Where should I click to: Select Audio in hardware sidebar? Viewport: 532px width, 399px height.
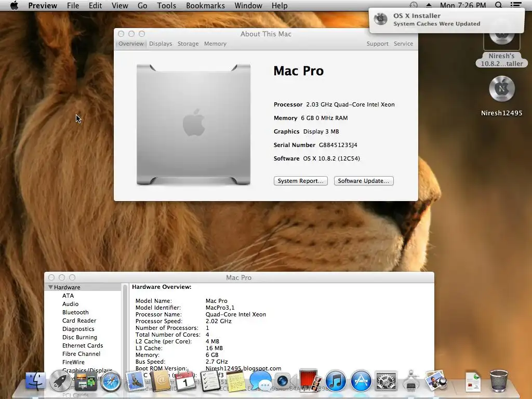[70, 304]
